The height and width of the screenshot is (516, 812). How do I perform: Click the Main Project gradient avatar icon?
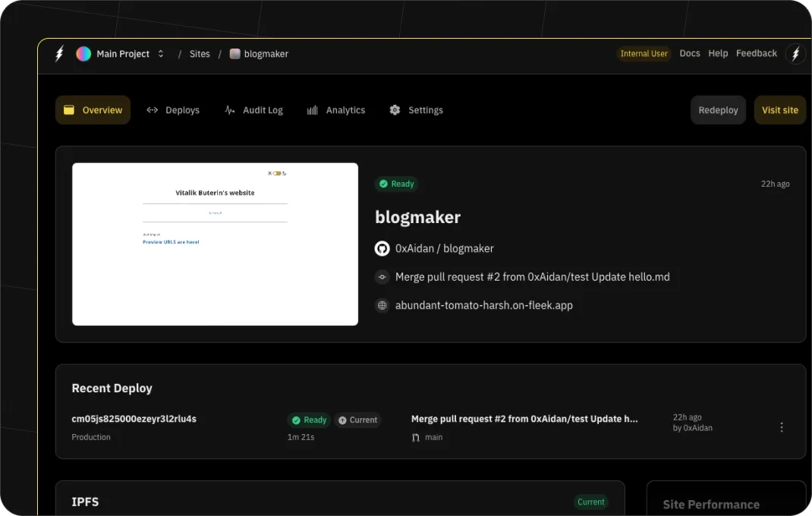click(83, 54)
